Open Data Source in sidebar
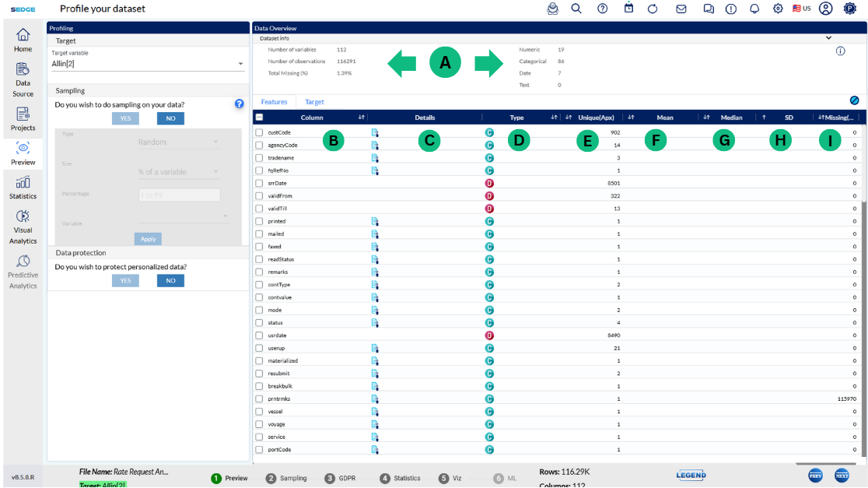Viewport: 868px width, 488px height. tap(23, 79)
